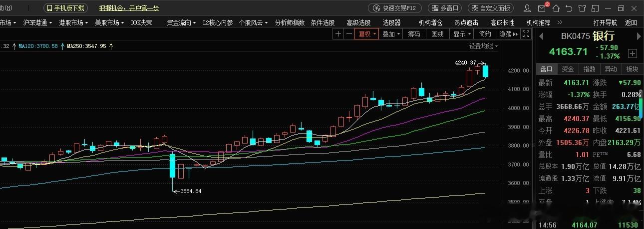644x229 pixels.
Task: Switch to 资金 tab
Action: click(568, 69)
